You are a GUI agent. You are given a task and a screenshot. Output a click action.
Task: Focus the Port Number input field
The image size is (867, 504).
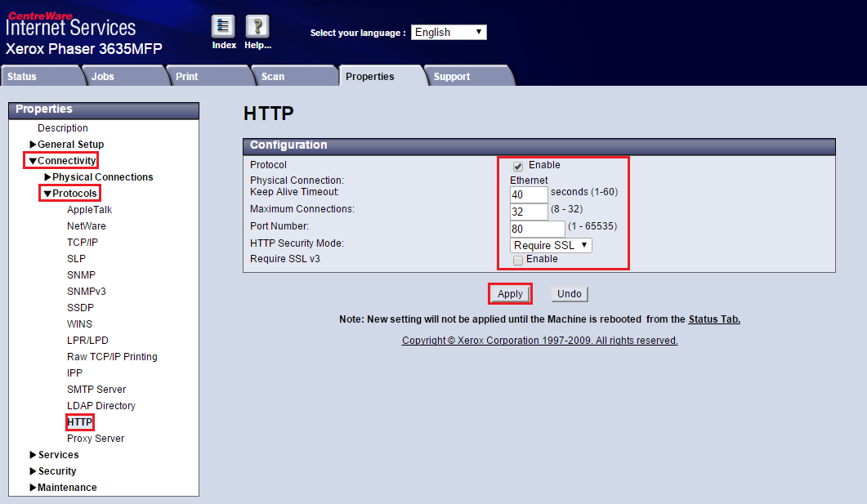click(537, 229)
